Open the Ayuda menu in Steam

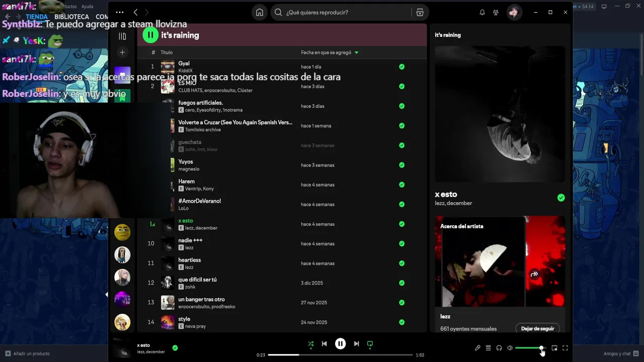click(x=87, y=7)
